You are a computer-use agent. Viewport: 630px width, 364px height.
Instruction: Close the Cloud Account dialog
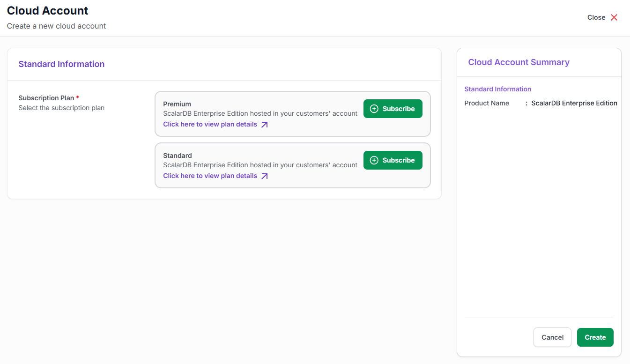click(602, 17)
